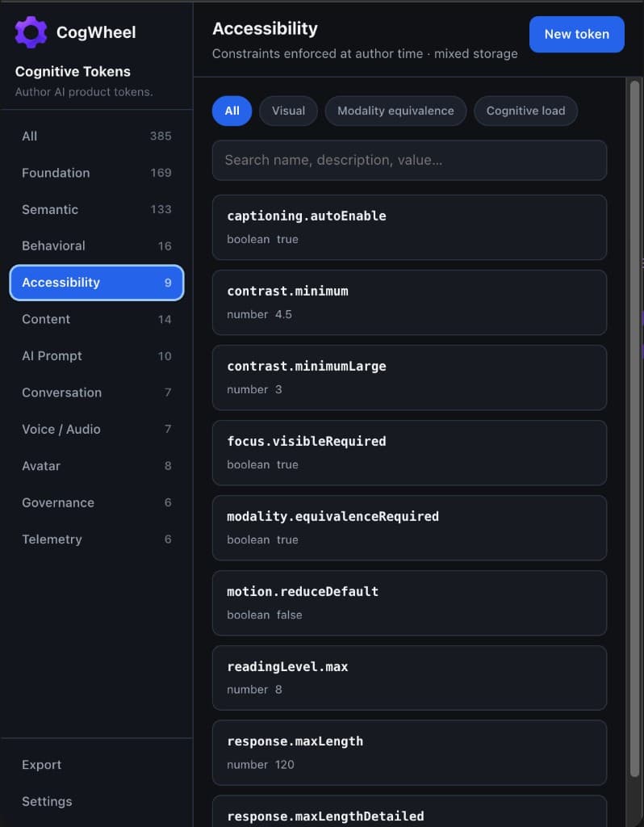
Task: Click the Accessibility page heading
Action: tap(265, 28)
